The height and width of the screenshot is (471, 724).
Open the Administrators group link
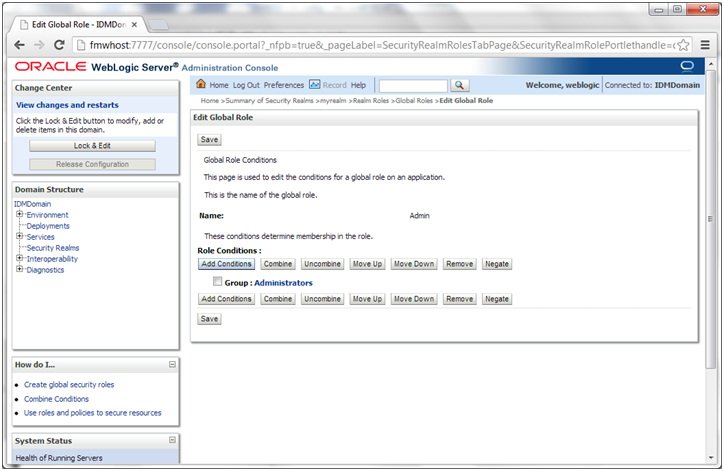[284, 283]
